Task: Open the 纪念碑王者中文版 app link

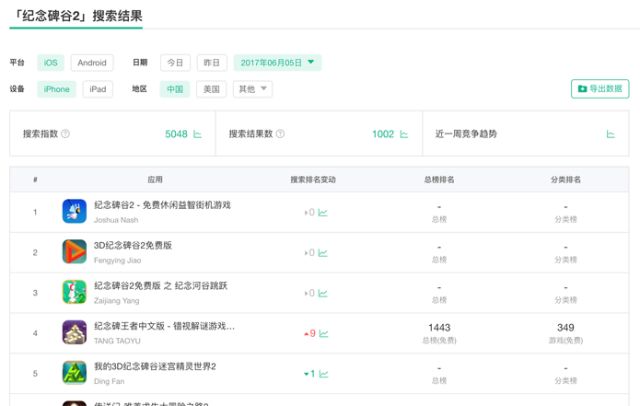Action: click(x=164, y=326)
